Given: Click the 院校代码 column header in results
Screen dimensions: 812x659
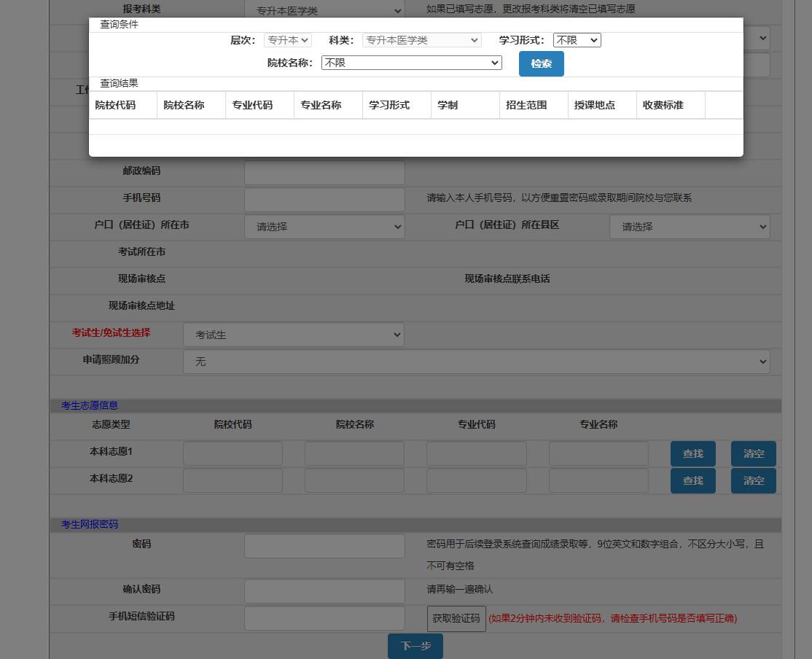Looking at the screenshot, I should click(x=115, y=105).
